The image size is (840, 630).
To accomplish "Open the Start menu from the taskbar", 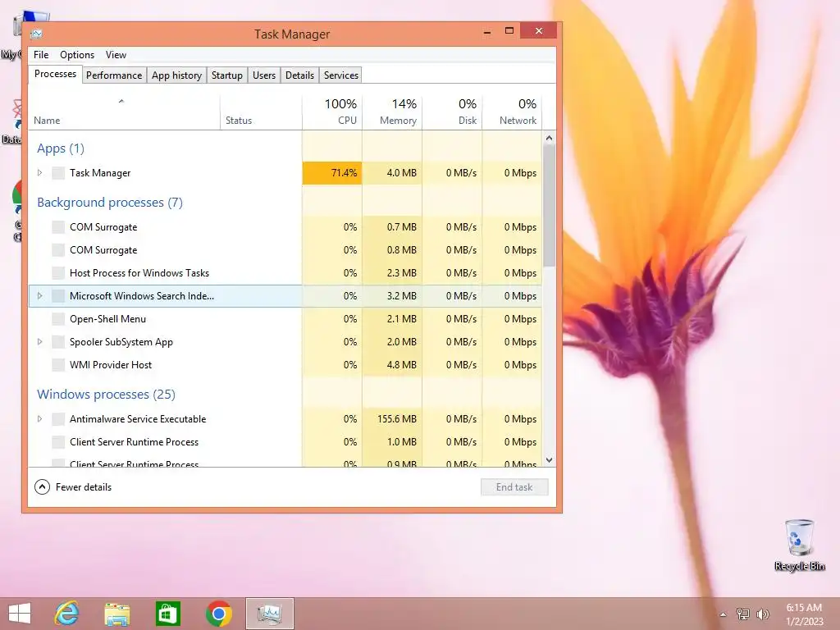I will click(20, 614).
